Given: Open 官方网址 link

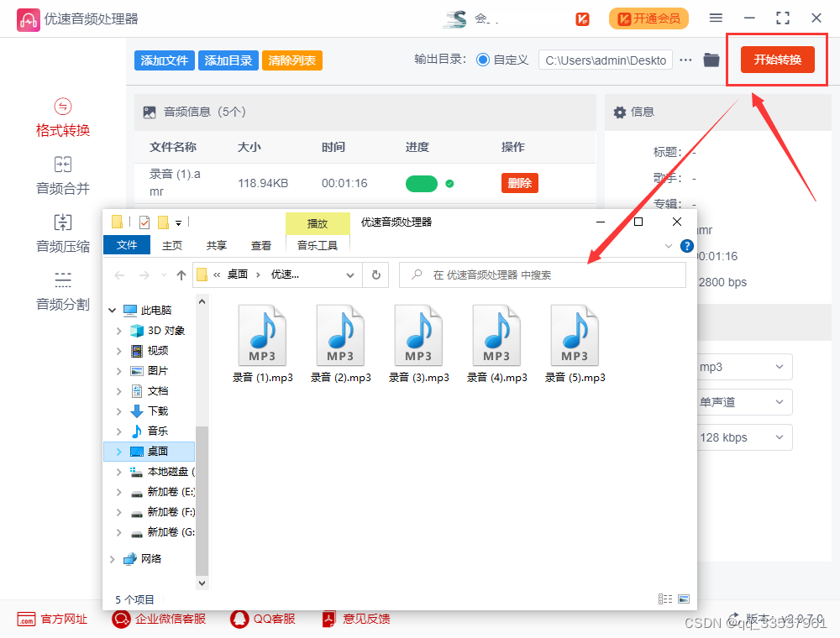Looking at the screenshot, I should pos(52,620).
